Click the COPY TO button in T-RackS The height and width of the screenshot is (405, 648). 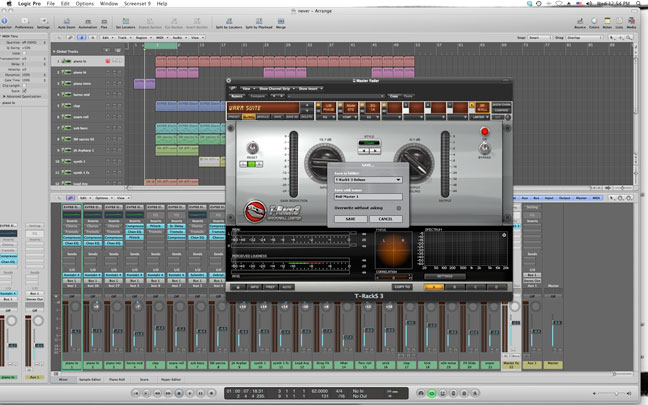tap(402, 287)
